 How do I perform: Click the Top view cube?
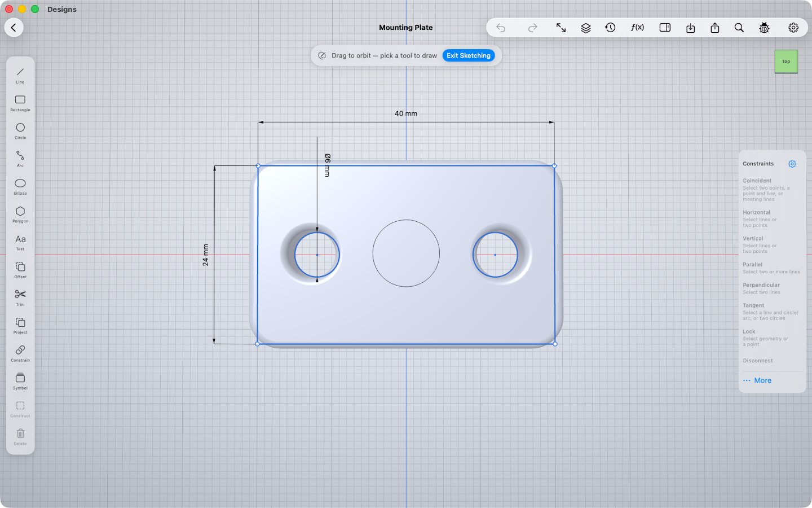786,62
